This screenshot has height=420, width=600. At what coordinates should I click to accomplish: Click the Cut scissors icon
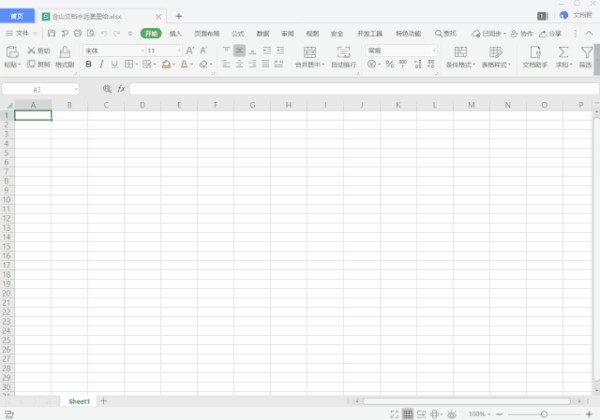(31, 50)
